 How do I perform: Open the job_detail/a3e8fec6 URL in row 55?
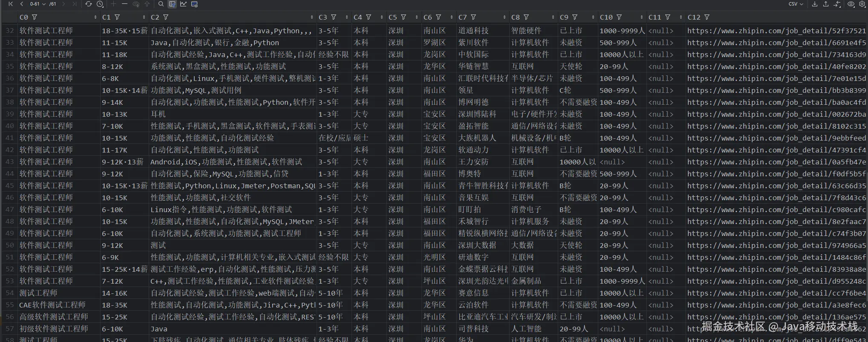[776, 305]
